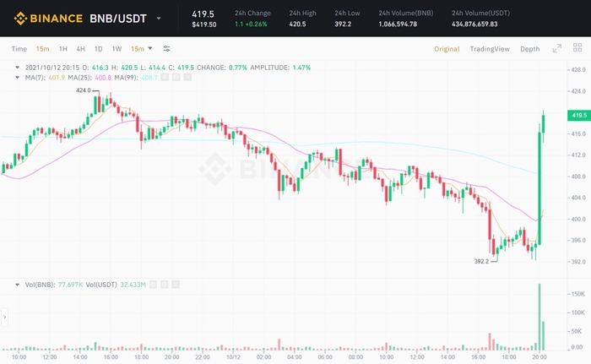Collapse the MA indicator row arrow

[x=17, y=78]
